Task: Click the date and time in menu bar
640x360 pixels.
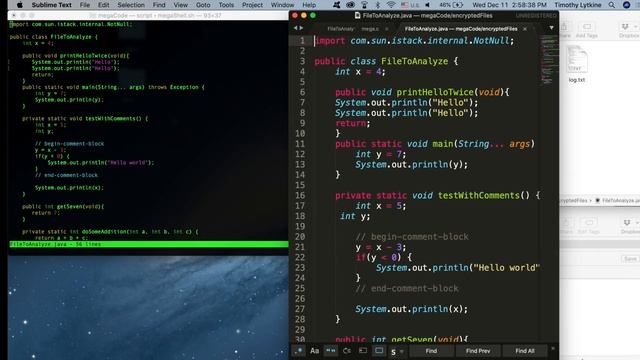Action: tap(509, 5)
